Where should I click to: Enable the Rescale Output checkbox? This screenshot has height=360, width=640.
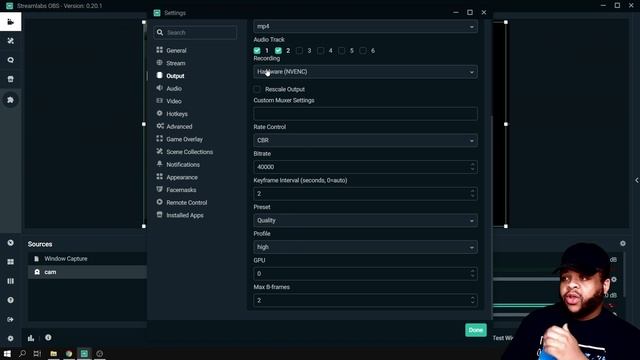point(257,89)
